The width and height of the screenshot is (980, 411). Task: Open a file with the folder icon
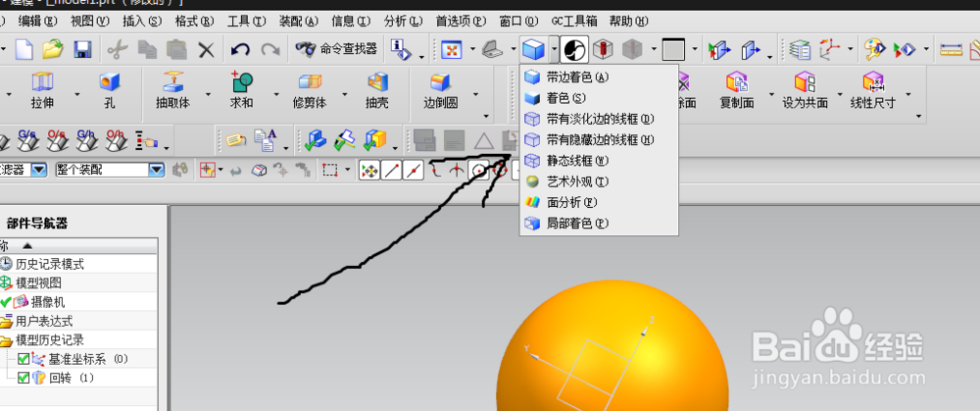coord(53,49)
